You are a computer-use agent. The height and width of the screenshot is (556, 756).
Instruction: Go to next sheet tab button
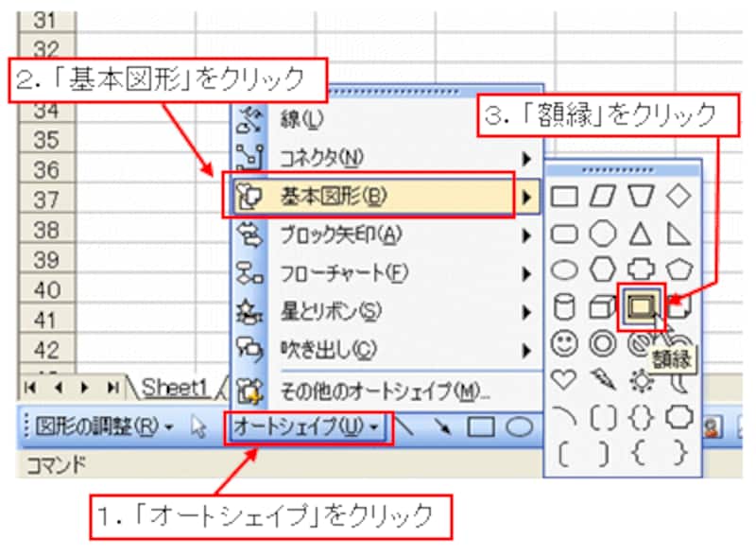85,388
